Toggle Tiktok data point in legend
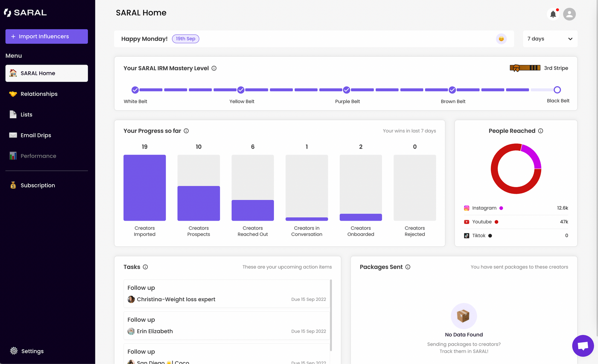This screenshot has height=364, width=598. pos(490,236)
